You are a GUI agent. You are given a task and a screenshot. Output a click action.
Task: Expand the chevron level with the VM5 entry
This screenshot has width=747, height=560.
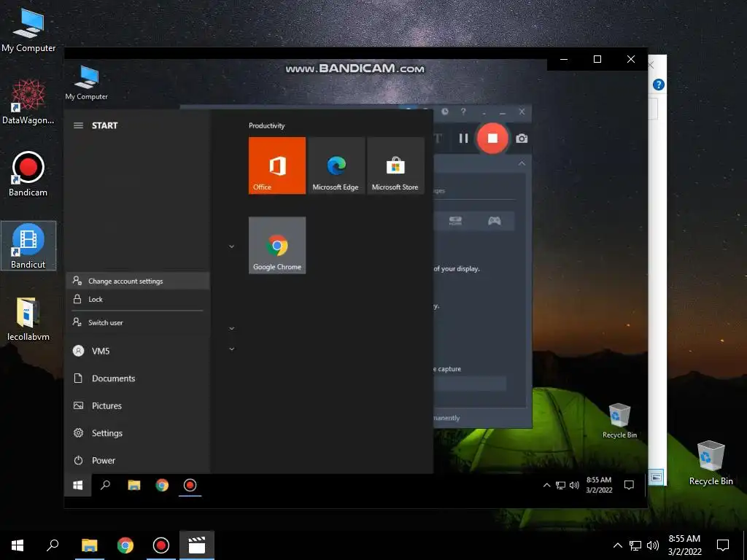coord(231,349)
